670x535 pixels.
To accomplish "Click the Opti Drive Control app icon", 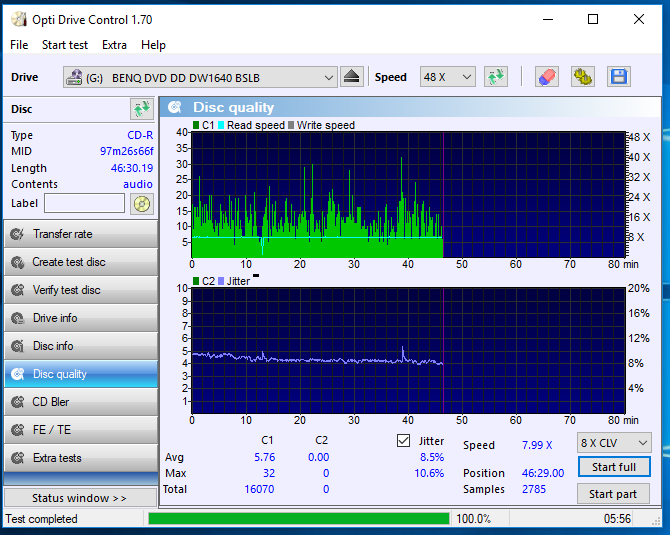I will click(19, 19).
